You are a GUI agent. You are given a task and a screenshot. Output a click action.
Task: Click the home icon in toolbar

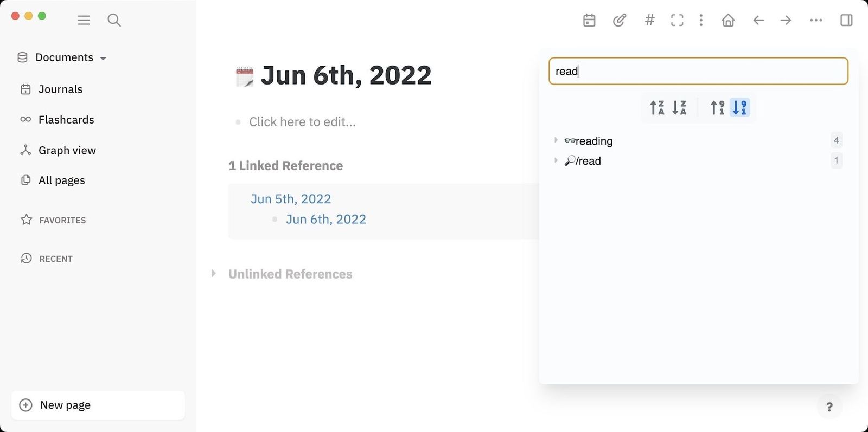(x=728, y=20)
